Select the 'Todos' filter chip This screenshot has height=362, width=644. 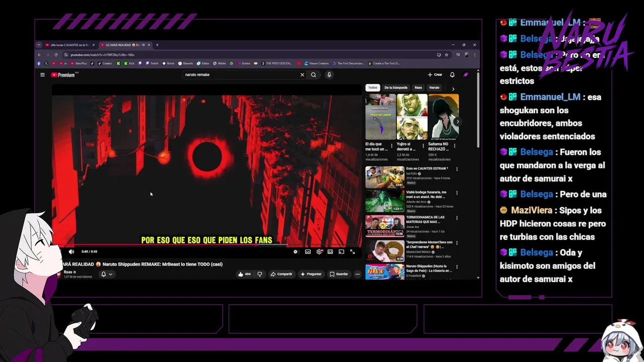pyautogui.click(x=372, y=87)
